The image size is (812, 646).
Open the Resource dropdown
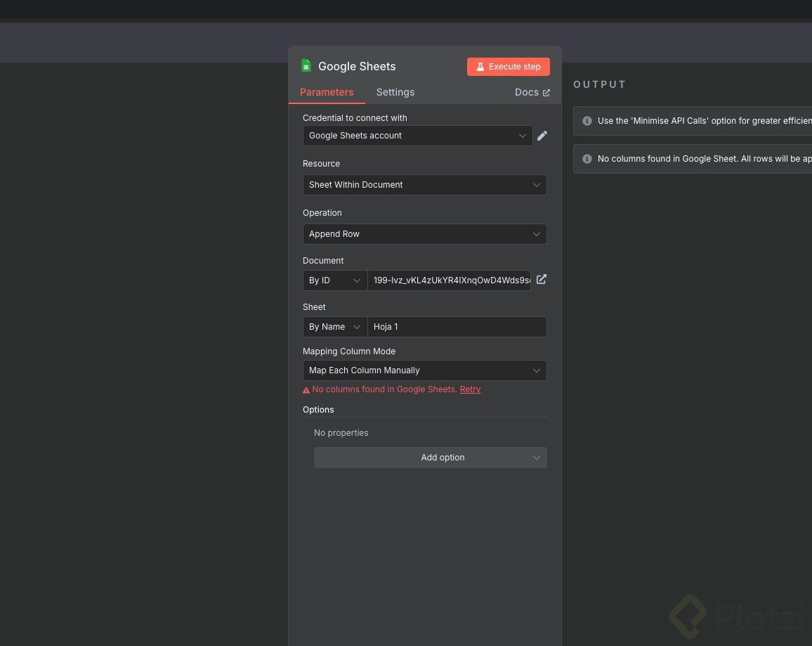click(424, 185)
